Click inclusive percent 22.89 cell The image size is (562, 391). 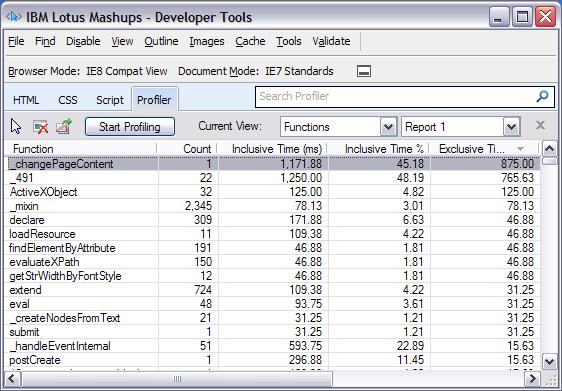[x=410, y=346]
